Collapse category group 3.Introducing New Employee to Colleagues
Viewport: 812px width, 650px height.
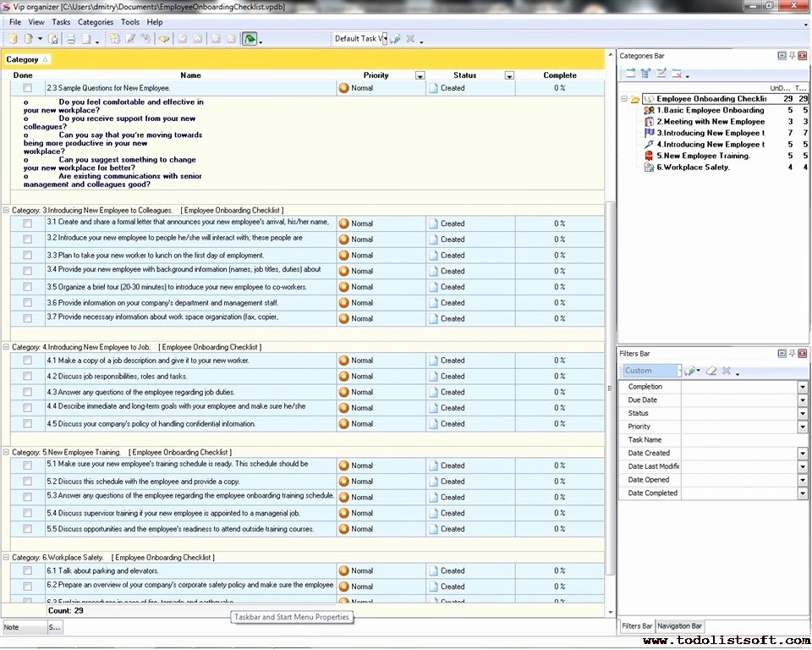click(x=6, y=211)
